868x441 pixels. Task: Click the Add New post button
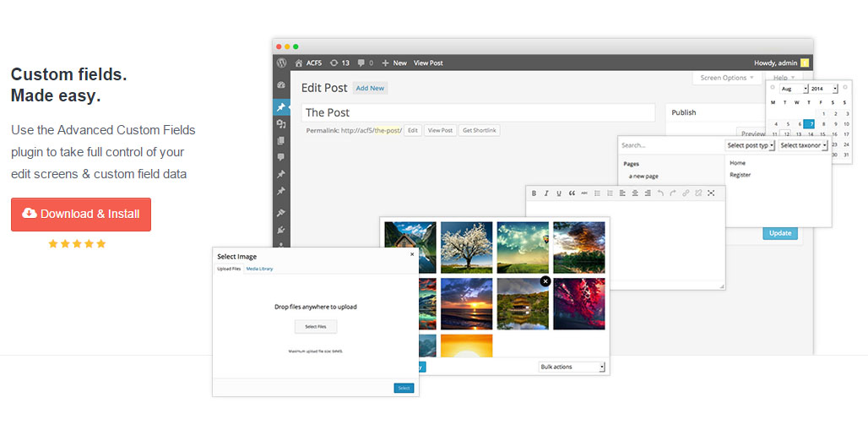click(370, 88)
